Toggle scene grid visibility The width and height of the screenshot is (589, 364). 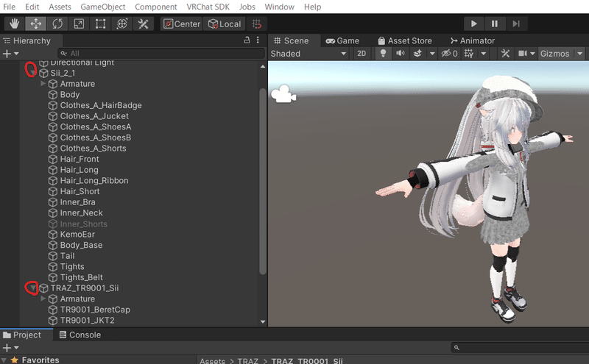[x=469, y=54]
